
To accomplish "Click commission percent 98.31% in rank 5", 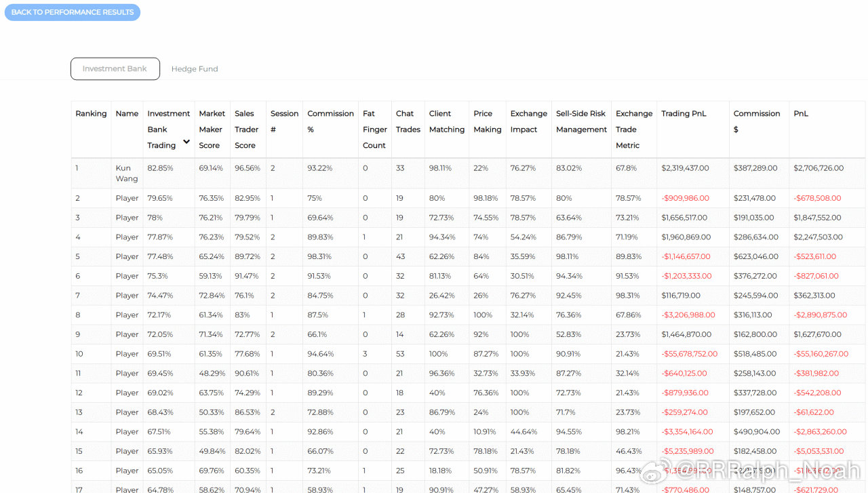I will coord(319,257).
